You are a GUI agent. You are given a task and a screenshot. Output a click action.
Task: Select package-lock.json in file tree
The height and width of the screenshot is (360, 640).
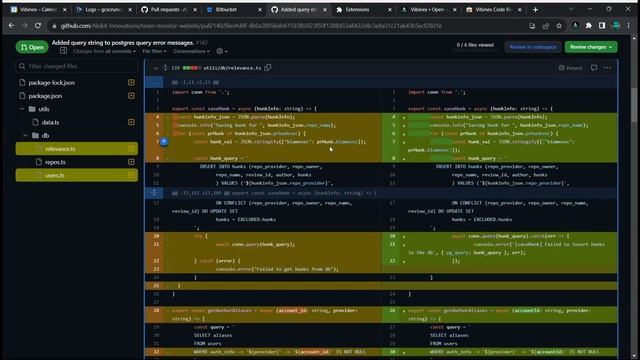(51, 82)
